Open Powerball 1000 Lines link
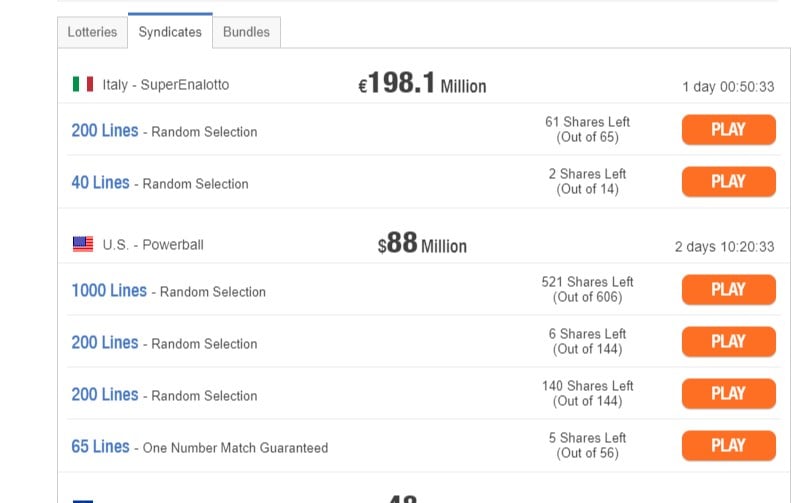The width and height of the screenshot is (796, 503). point(109,290)
